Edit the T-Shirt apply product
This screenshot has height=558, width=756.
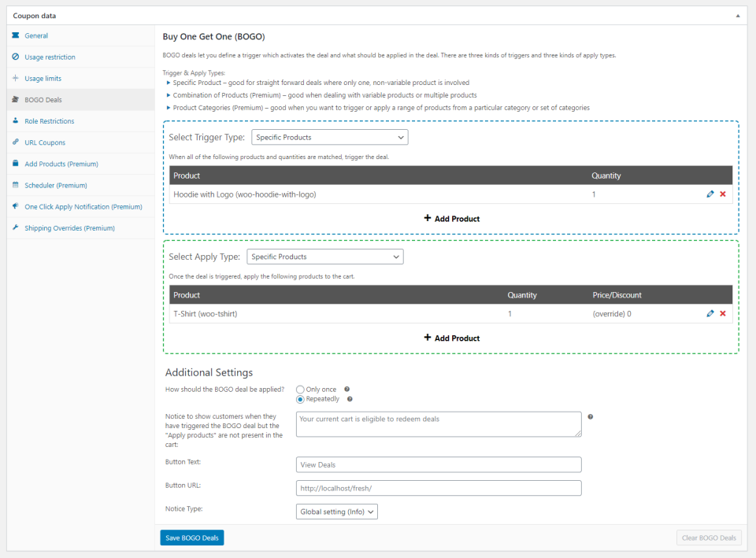[x=710, y=313]
